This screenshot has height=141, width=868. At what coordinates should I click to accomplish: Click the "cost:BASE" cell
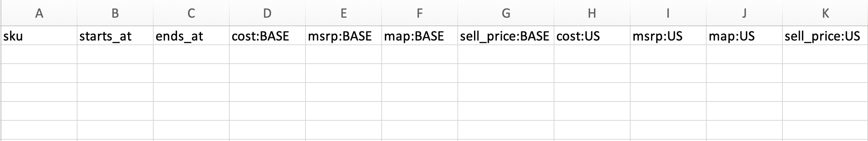coord(267,36)
